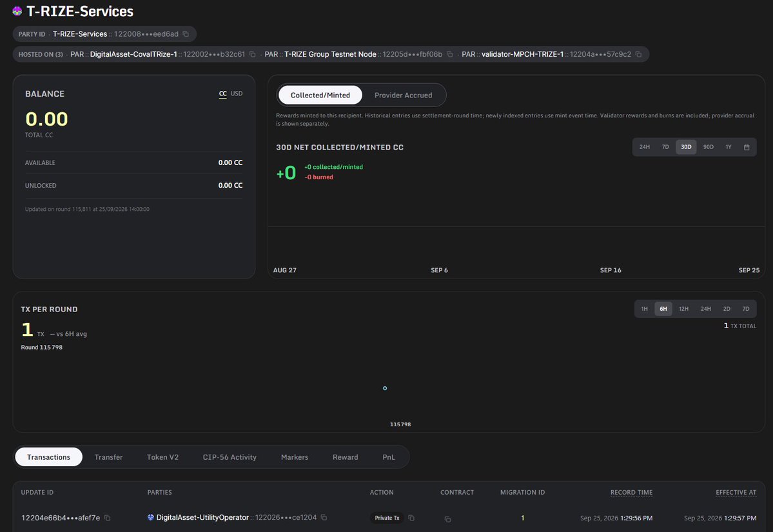Select the Collected/Minted view

pos(320,95)
